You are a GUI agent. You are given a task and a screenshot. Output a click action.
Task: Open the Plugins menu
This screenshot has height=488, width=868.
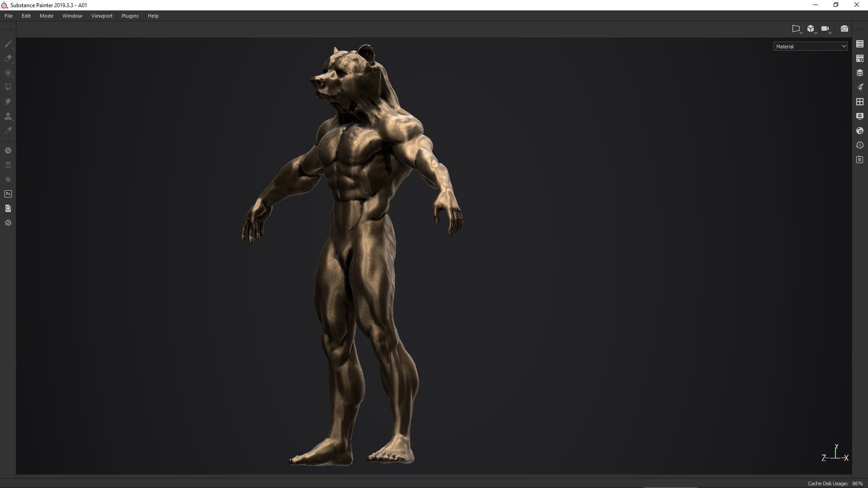click(x=130, y=16)
